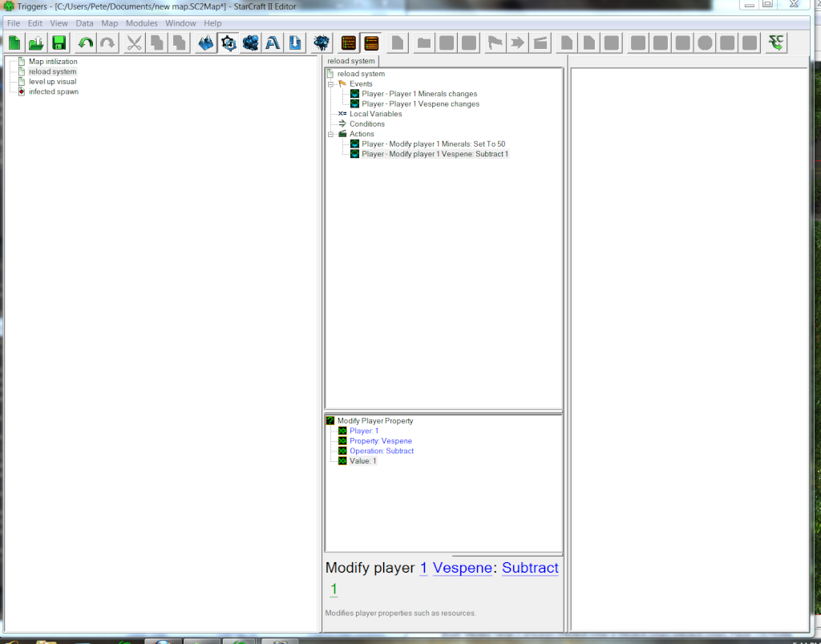This screenshot has width=821, height=644.
Task: Select the Vespene: Subtract 1 action
Action: tap(435, 154)
